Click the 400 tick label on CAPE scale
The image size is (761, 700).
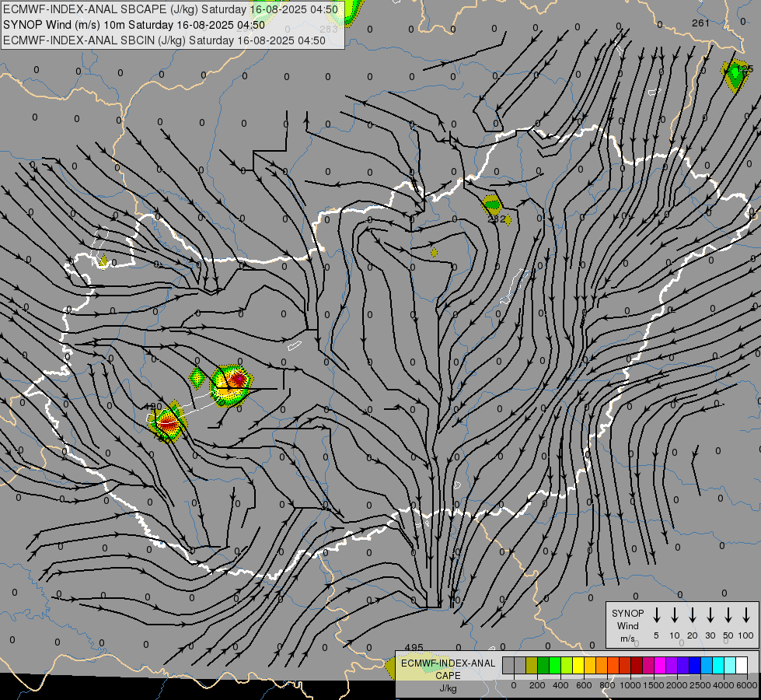(x=560, y=685)
